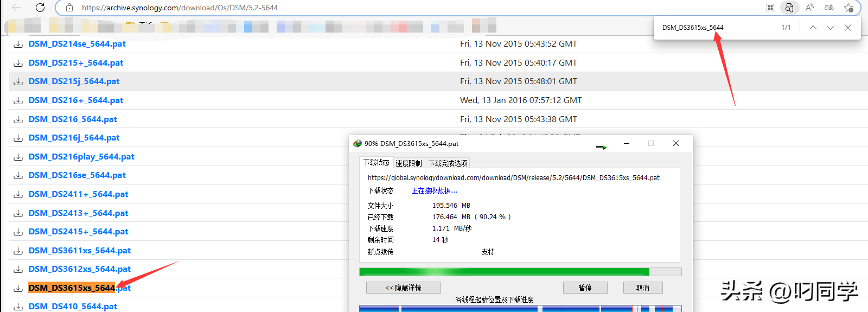Click download icon beside DSM_DS216j_5644.pat

(x=18, y=138)
